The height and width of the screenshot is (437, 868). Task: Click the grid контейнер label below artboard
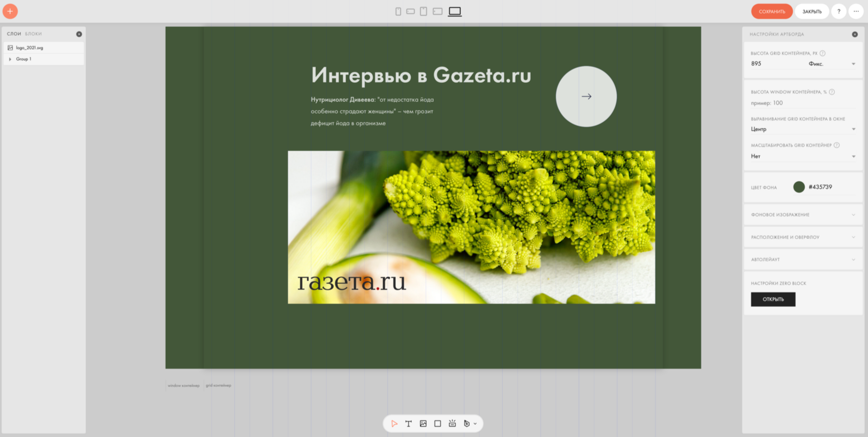click(218, 386)
